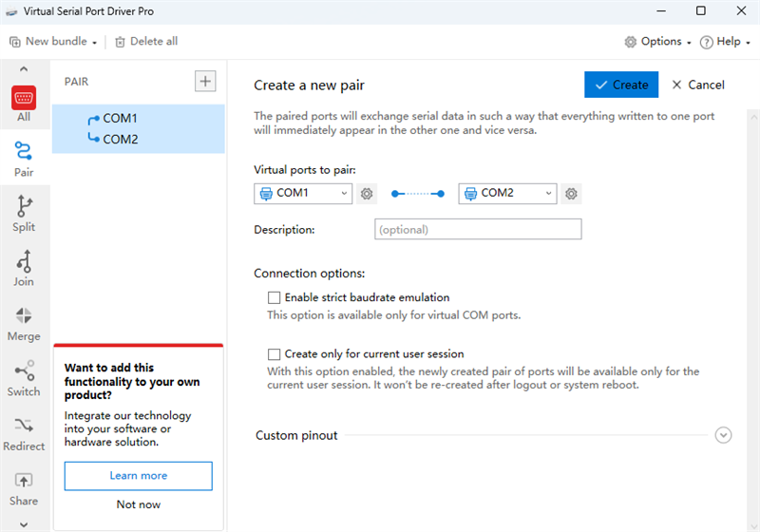The height and width of the screenshot is (532, 760).
Task: Select the Split mode in sidebar
Action: [x=24, y=214]
